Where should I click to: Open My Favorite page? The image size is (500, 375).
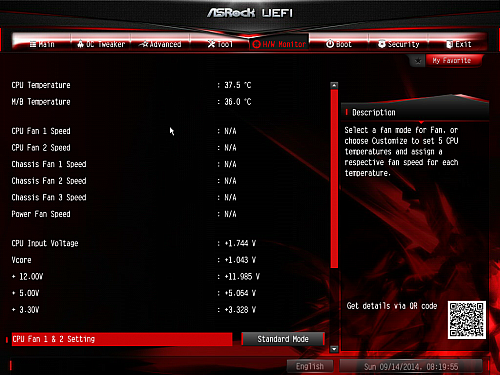(454, 61)
